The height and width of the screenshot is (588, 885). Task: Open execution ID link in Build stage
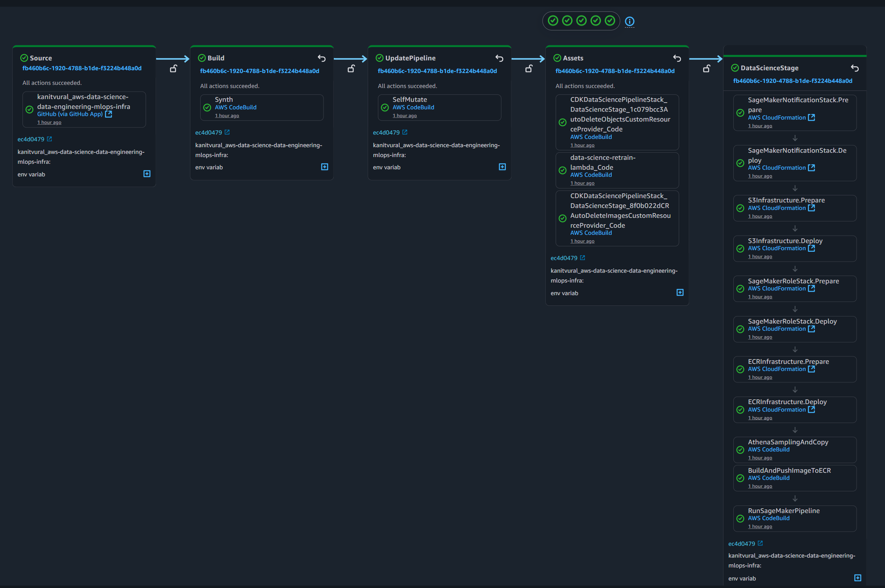coord(259,71)
